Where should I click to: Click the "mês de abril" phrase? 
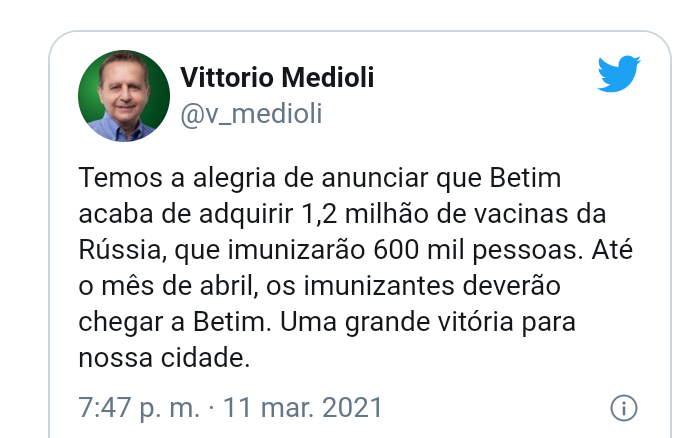pos(179,286)
